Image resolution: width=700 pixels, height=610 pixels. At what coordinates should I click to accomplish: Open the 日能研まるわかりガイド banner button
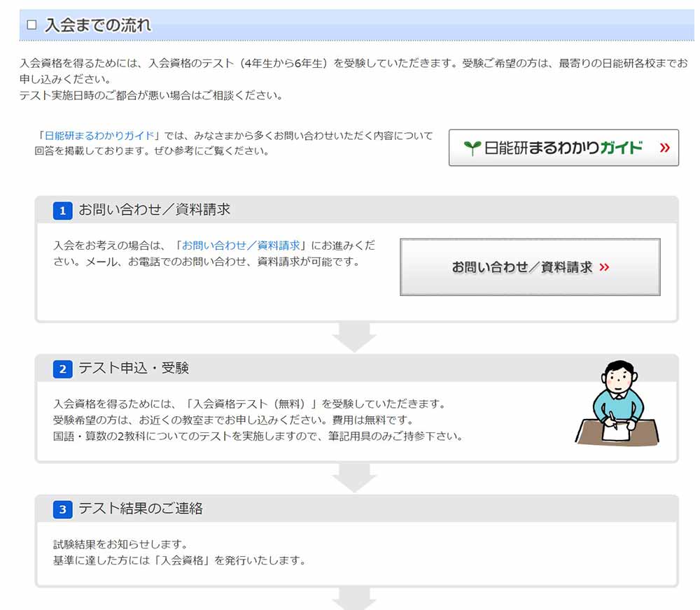click(563, 148)
